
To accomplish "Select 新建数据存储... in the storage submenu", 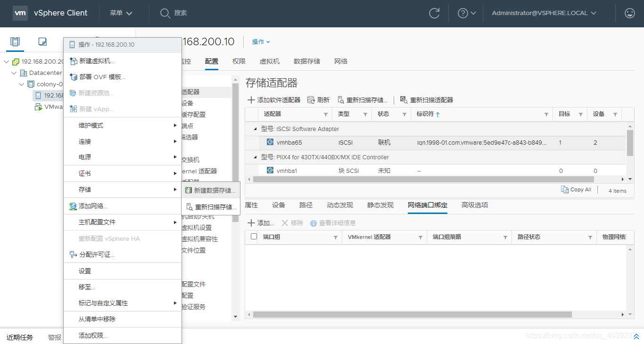I will pos(211,190).
